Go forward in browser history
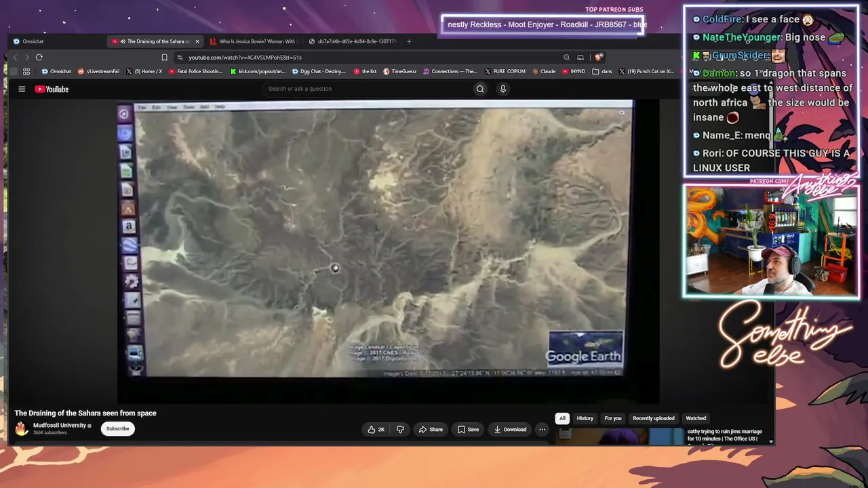Viewport: 868px width, 488px height. pos(27,58)
